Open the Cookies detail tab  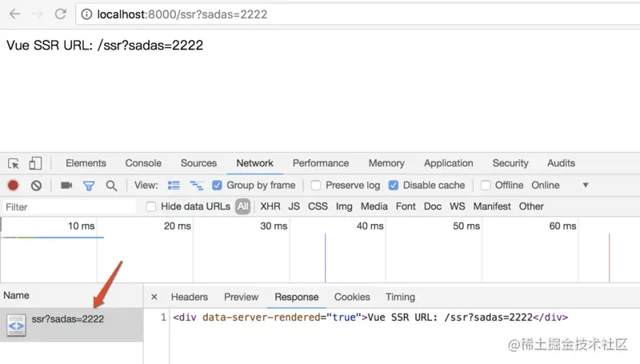[x=352, y=297]
